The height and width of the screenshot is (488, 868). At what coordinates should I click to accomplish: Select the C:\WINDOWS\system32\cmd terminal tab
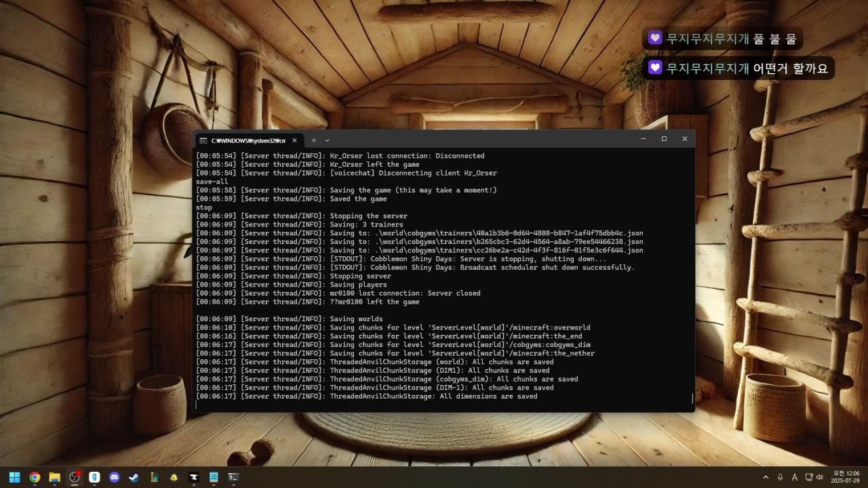248,140
